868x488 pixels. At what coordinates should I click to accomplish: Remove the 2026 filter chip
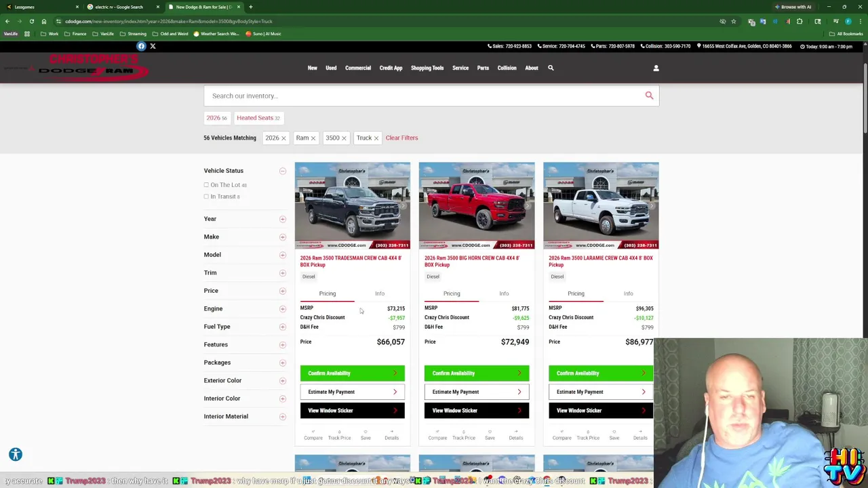(283, 138)
